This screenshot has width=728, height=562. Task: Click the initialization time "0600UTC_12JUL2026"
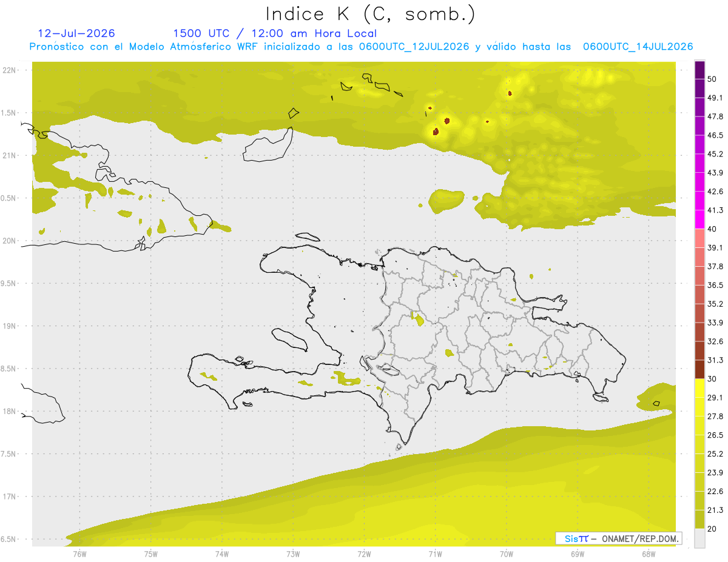[x=414, y=47]
